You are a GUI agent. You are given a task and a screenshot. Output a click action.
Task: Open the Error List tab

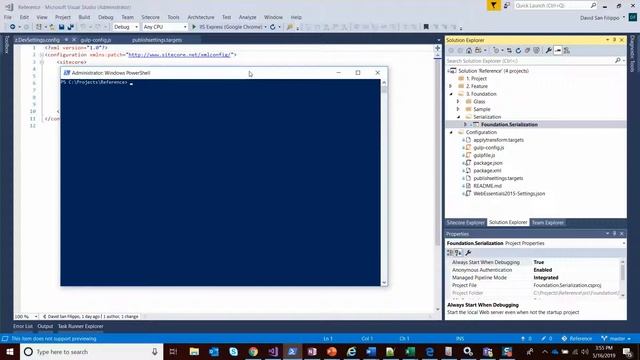tap(23, 326)
